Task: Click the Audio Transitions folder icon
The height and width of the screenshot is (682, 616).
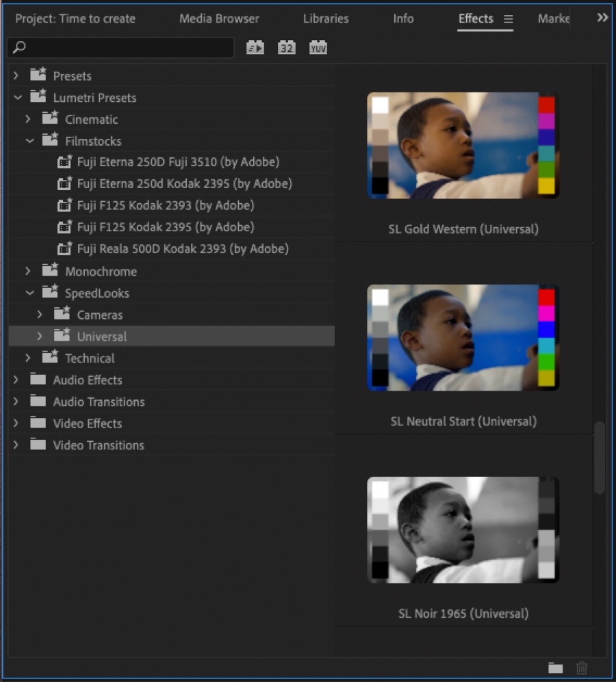Action: click(x=38, y=401)
